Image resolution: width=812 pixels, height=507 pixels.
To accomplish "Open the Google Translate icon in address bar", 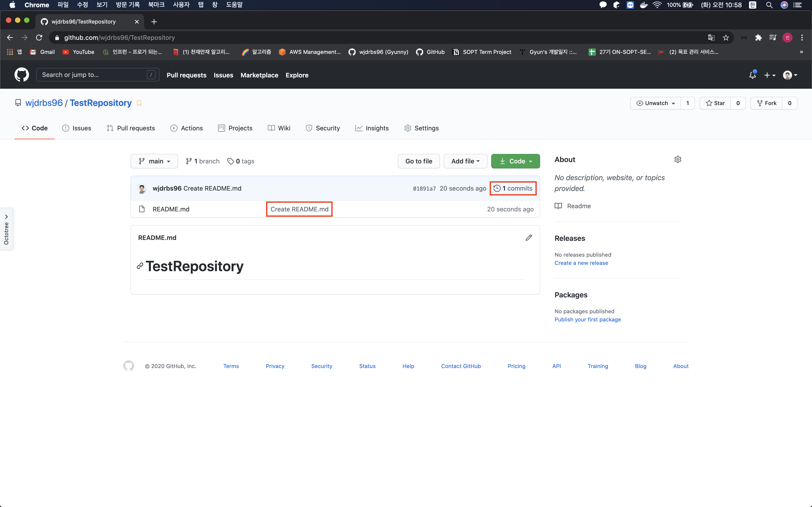I will point(711,38).
